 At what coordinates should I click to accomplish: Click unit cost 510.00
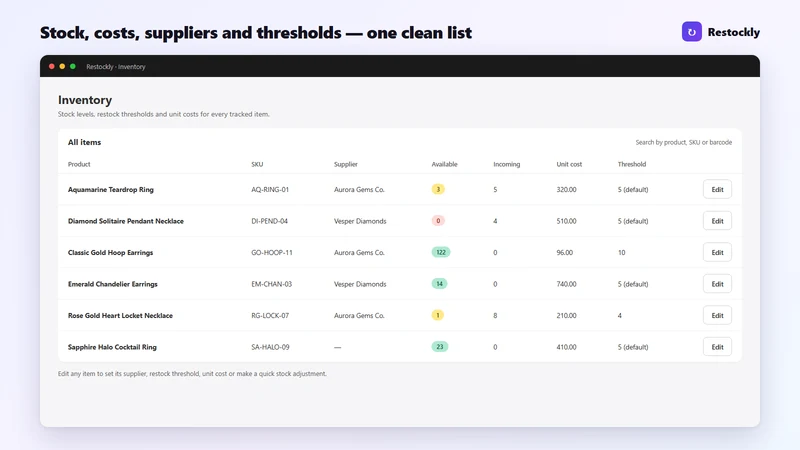[x=566, y=221]
